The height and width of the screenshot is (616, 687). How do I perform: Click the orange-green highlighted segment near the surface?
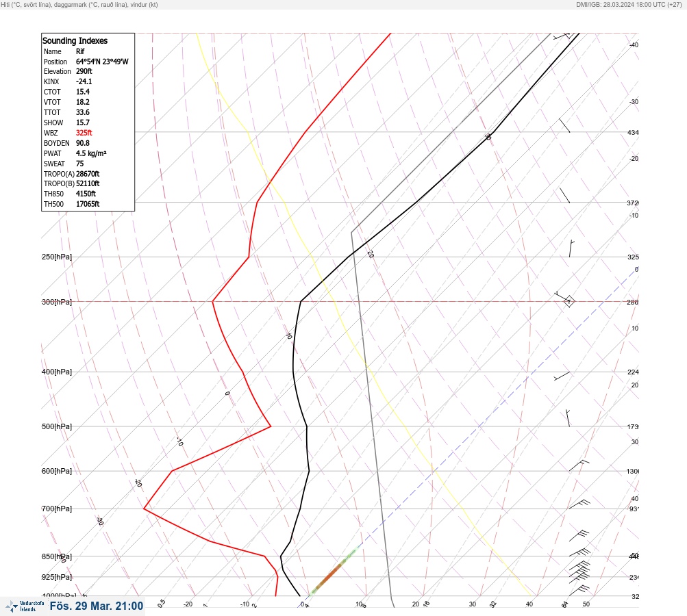(333, 572)
